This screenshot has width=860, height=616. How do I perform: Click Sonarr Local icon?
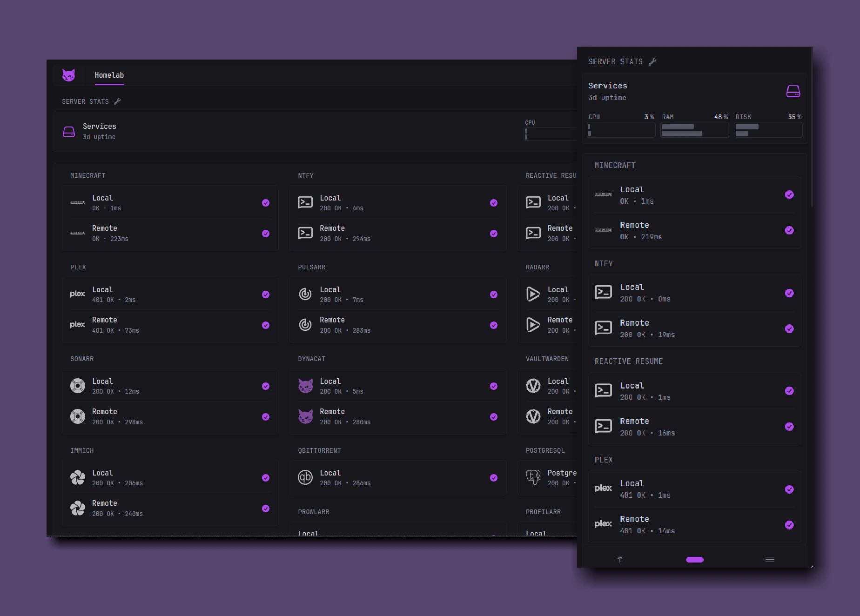(78, 386)
